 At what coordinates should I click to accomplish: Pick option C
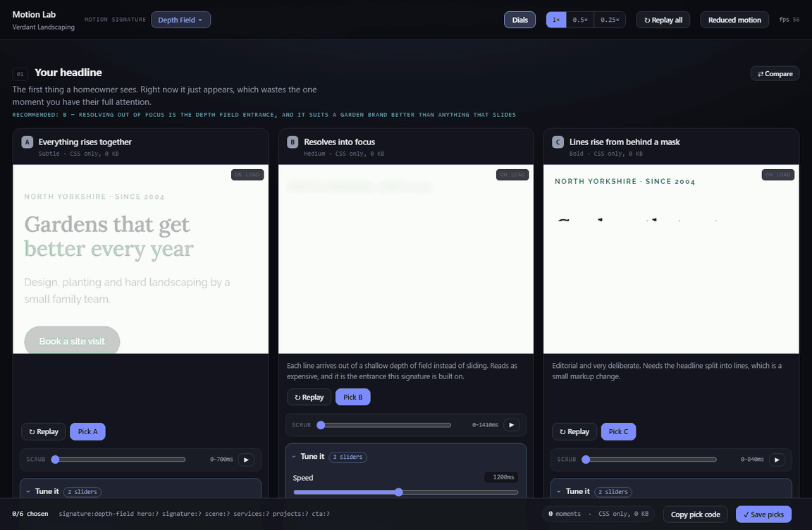coord(618,431)
